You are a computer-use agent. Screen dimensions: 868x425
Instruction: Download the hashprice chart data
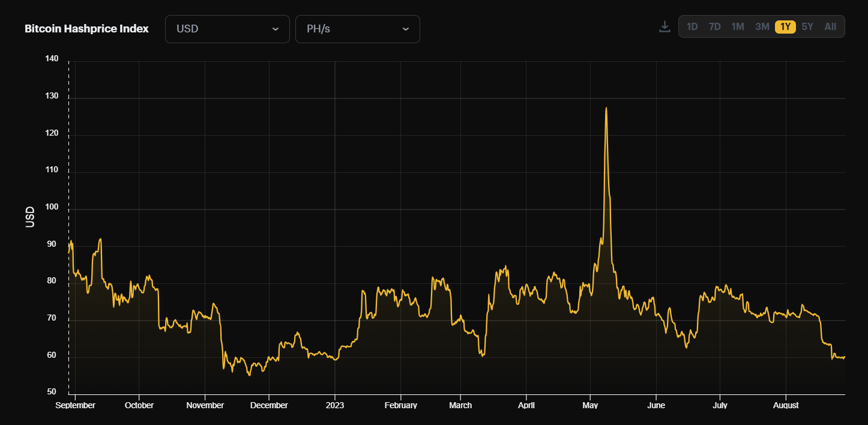pos(665,27)
